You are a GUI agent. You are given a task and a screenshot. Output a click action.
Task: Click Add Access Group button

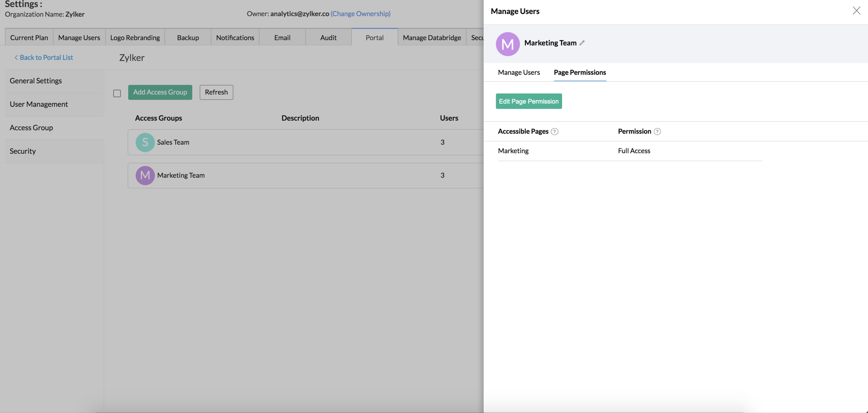[160, 92]
